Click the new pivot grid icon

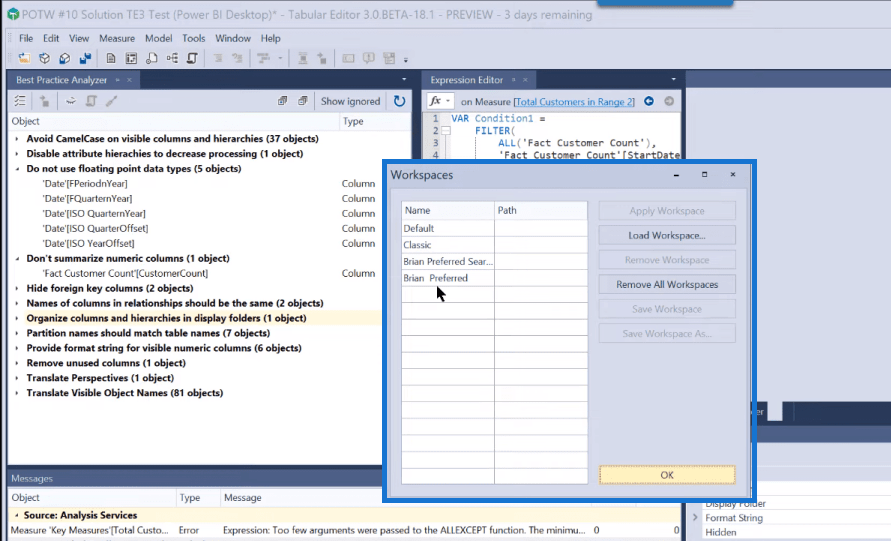tap(131, 58)
